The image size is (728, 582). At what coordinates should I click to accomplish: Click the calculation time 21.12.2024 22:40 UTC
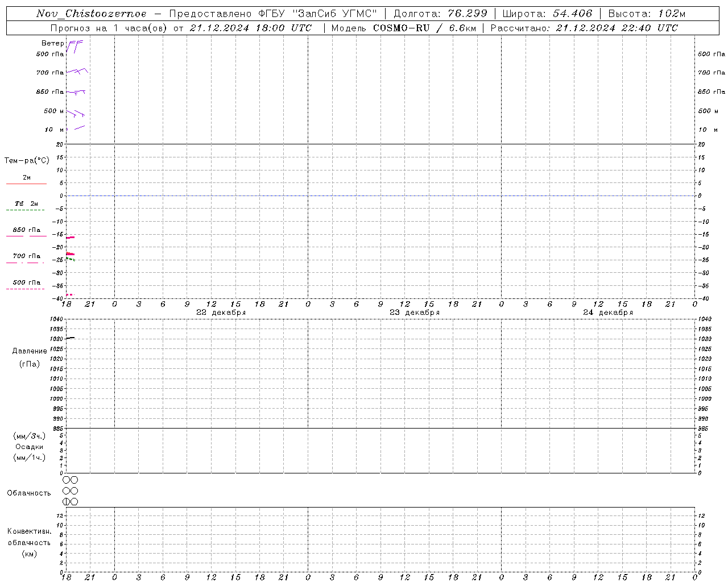pyautogui.click(x=617, y=28)
